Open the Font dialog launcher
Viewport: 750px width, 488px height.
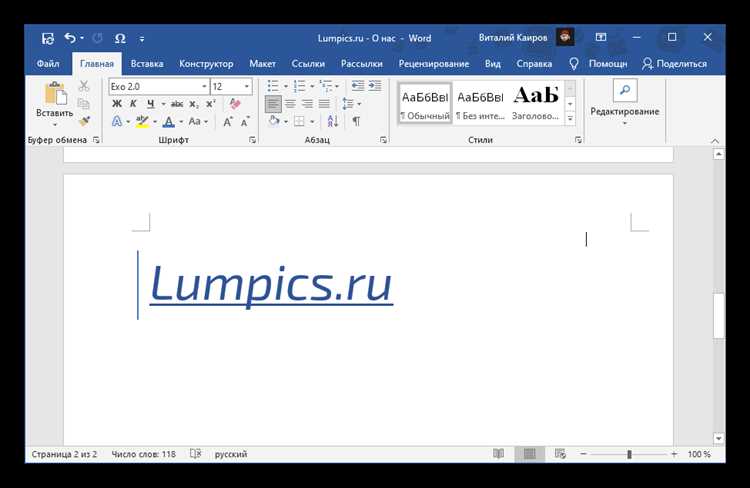tap(253, 140)
